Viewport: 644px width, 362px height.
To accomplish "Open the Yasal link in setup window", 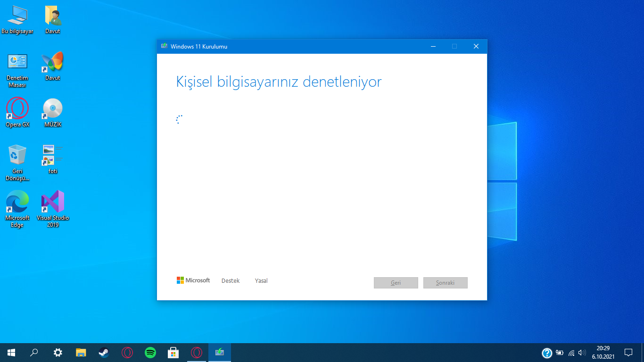I will [x=261, y=281].
